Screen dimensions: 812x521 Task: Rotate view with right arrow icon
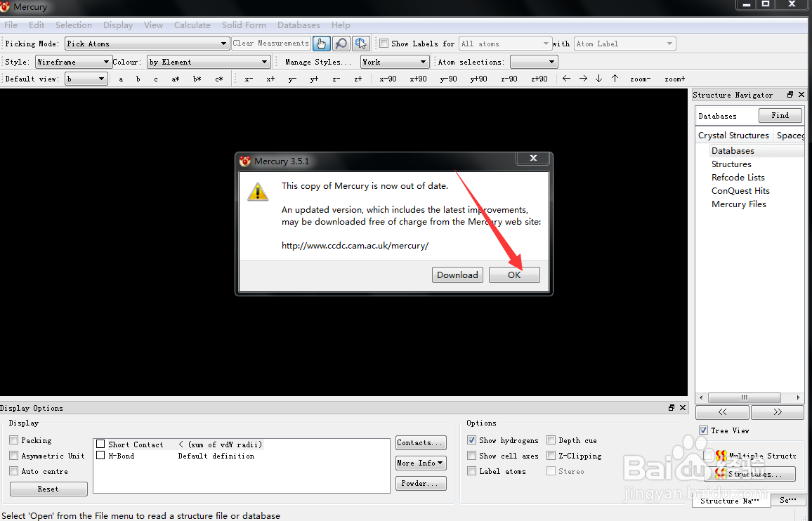coord(583,79)
